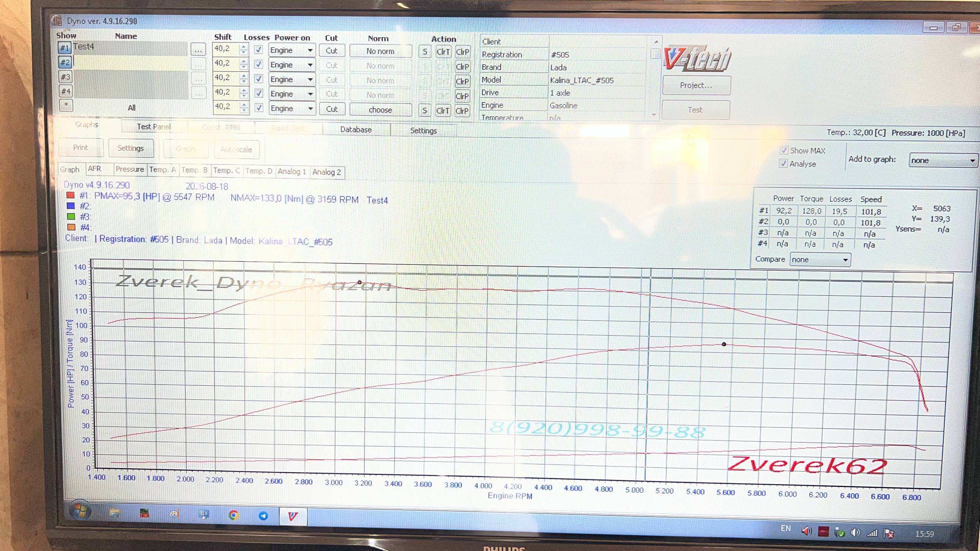This screenshot has height=551, width=980.
Task: Click the ellipsis button next to Test4
Action: [x=198, y=49]
